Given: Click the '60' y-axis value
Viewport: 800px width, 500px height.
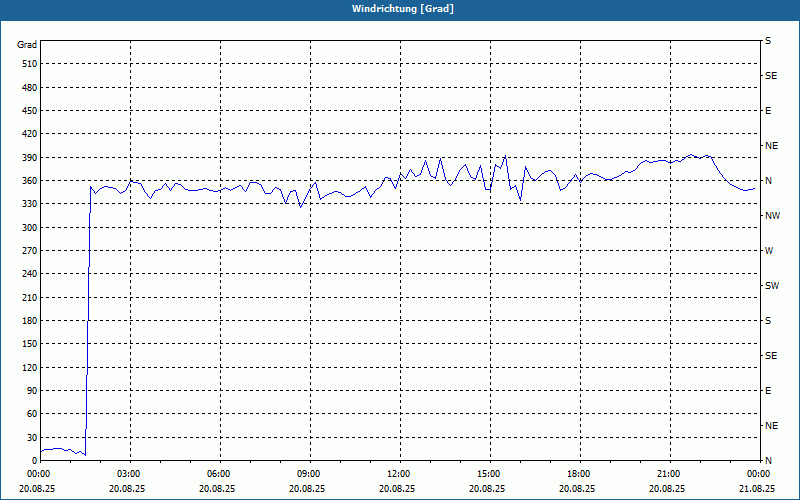Looking at the screenshot, I should (32, 414).
